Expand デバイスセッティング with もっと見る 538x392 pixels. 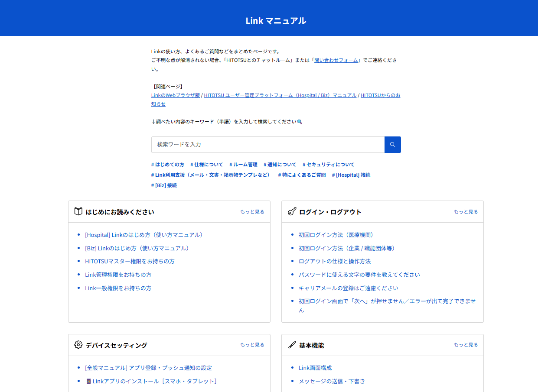[x=252, y=344]
